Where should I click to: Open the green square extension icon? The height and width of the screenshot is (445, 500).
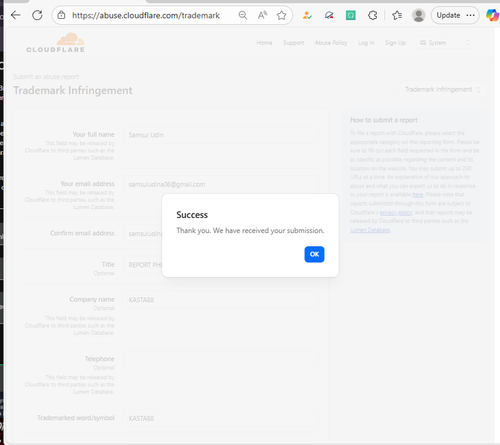(351, 15)
